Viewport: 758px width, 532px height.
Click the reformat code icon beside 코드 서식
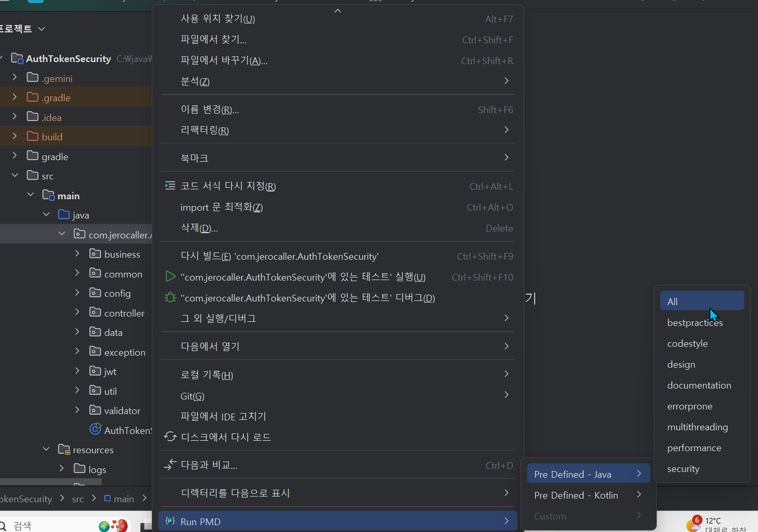[x=170, y=186]
